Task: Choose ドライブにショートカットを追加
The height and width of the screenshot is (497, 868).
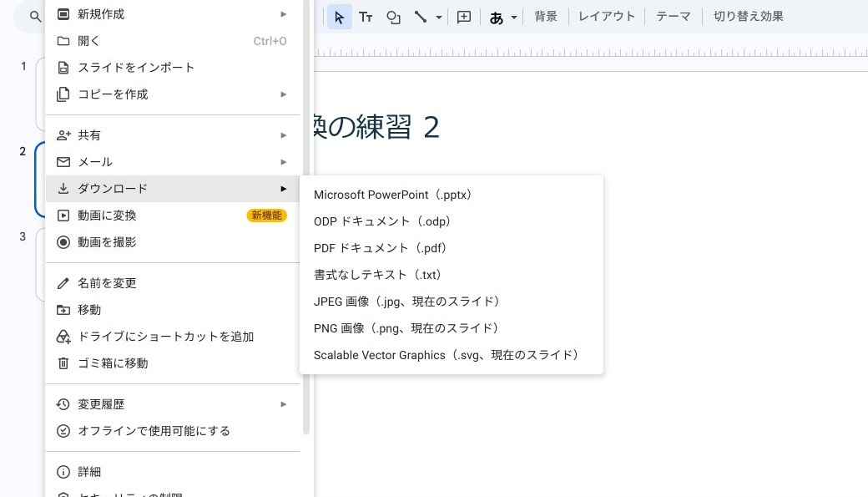Action: pos(173,337)
